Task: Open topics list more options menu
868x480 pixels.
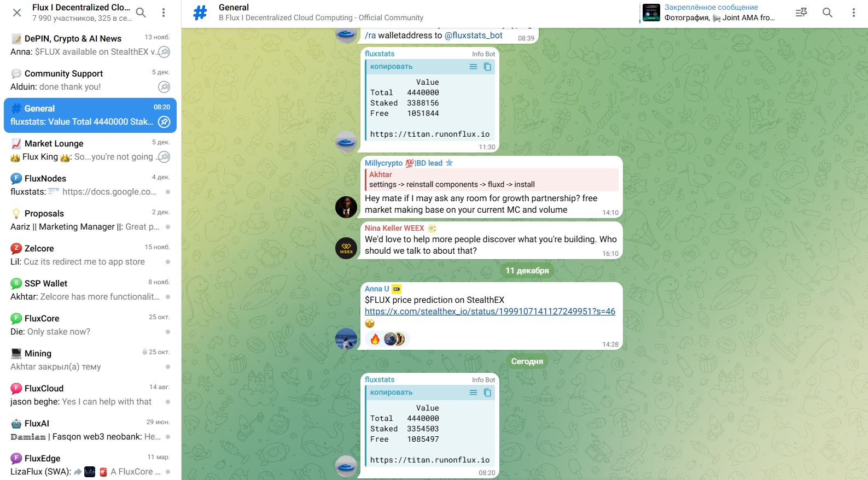Action: pos(164,13)
